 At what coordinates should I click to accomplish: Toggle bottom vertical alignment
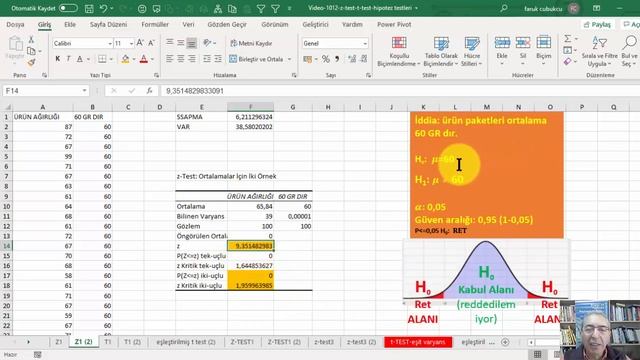pos(191,43)
